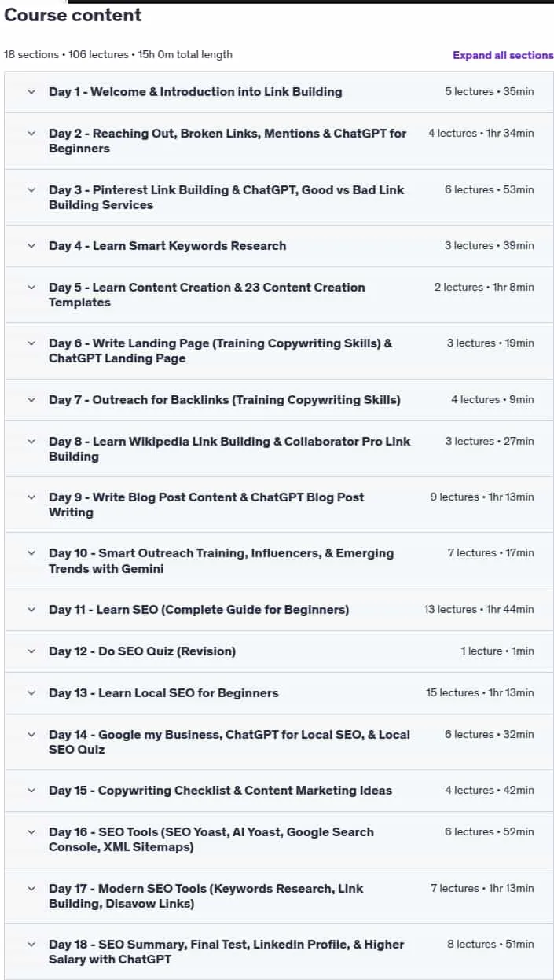Click chevron beside Day 6 Write Landing Page

click(31, 343)
